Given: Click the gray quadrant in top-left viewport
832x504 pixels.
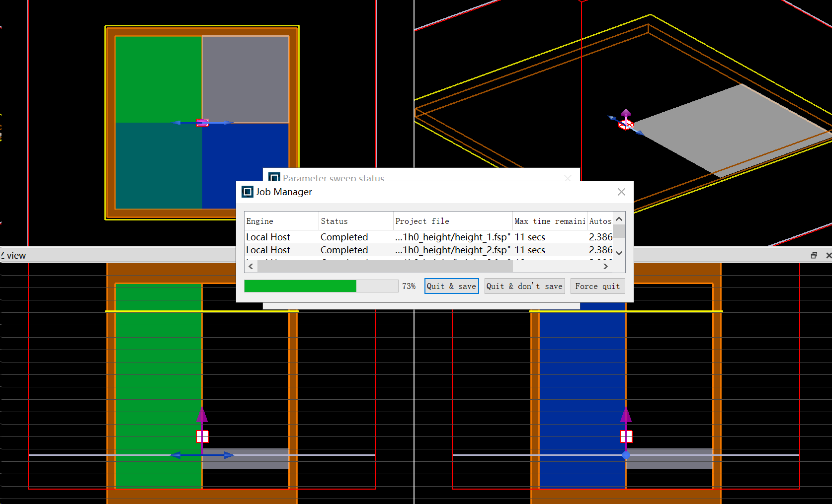Looking at the screenshot, I should point(246,78).
